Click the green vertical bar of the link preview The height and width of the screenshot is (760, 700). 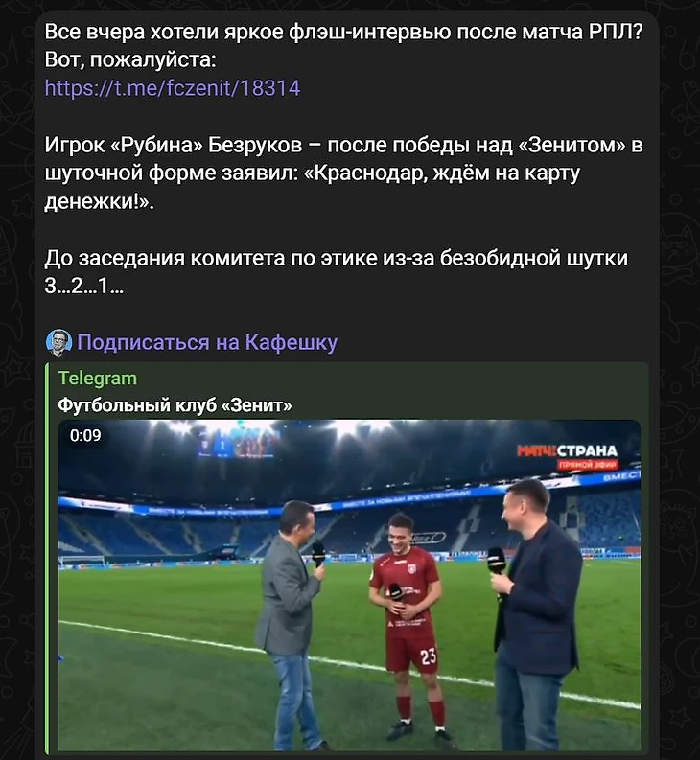point(47,559)
